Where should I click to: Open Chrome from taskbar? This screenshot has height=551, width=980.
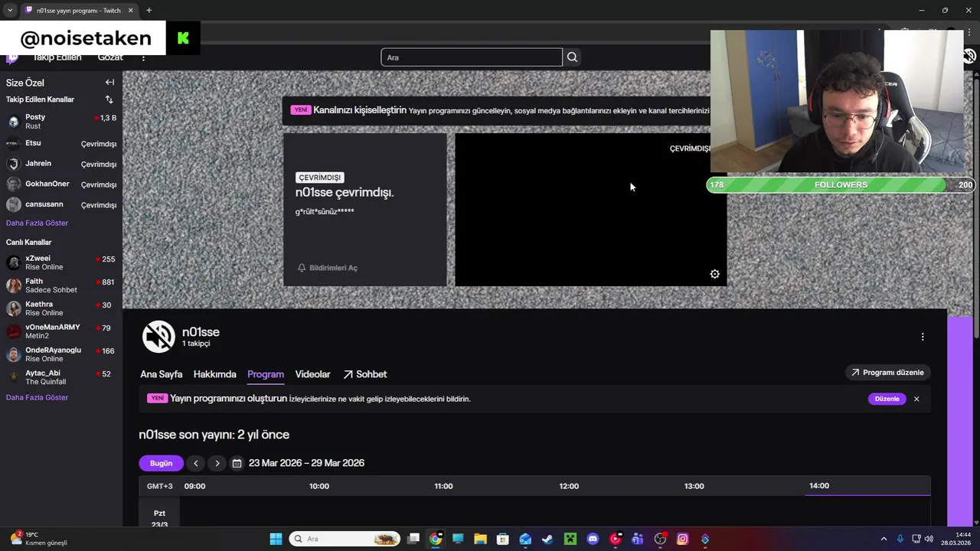(x=436, y=539)
